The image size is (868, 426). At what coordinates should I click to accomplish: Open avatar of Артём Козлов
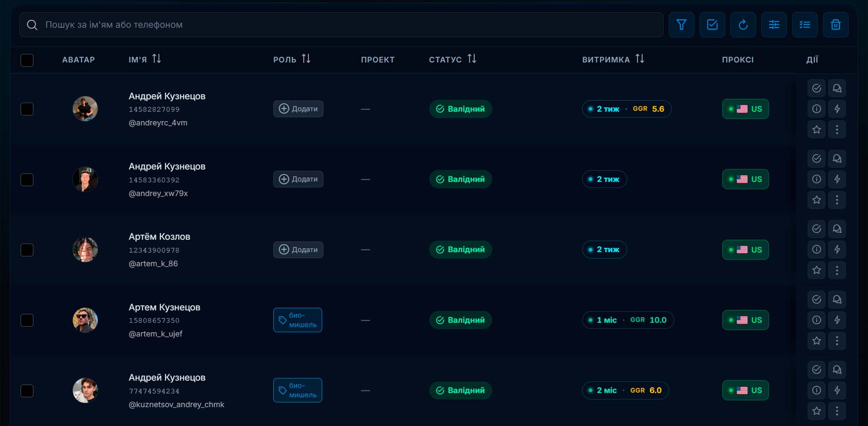85,250
